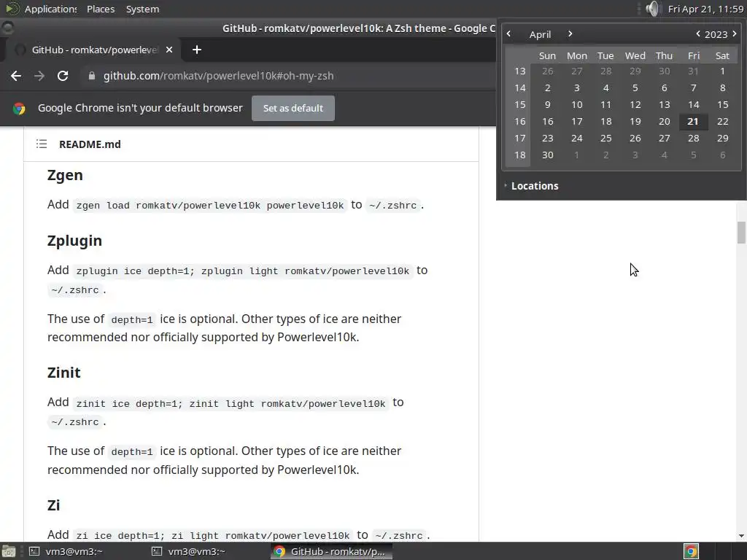Select May 6 in calendar

tap(723, 155)
